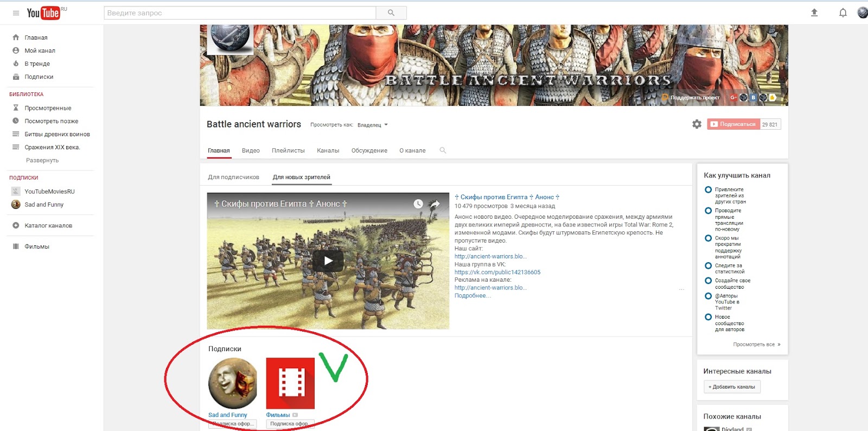The image size is (868, 431).
Task: Expand the library with Развернуть
Action: tap(42, 160)
